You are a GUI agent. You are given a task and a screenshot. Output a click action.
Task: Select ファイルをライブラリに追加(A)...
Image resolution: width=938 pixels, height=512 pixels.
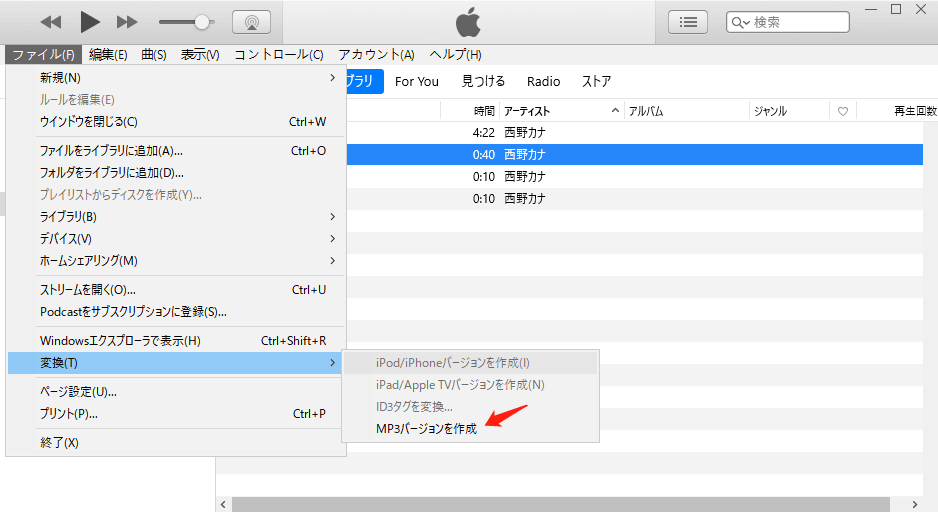[176, 151]
